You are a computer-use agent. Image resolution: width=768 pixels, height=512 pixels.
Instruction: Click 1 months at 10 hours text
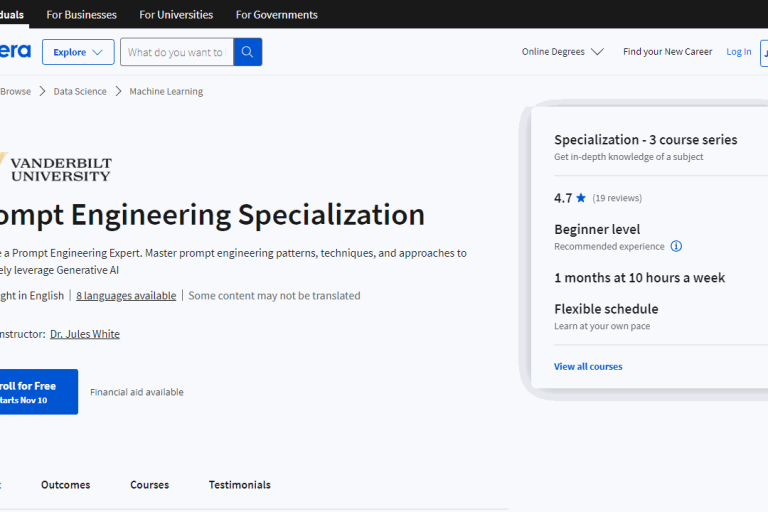639,278
